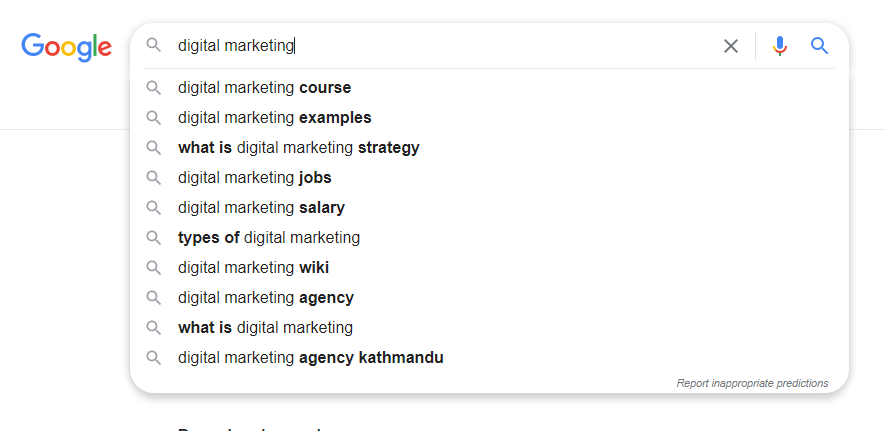Click the Google logo

click(67, 47)
